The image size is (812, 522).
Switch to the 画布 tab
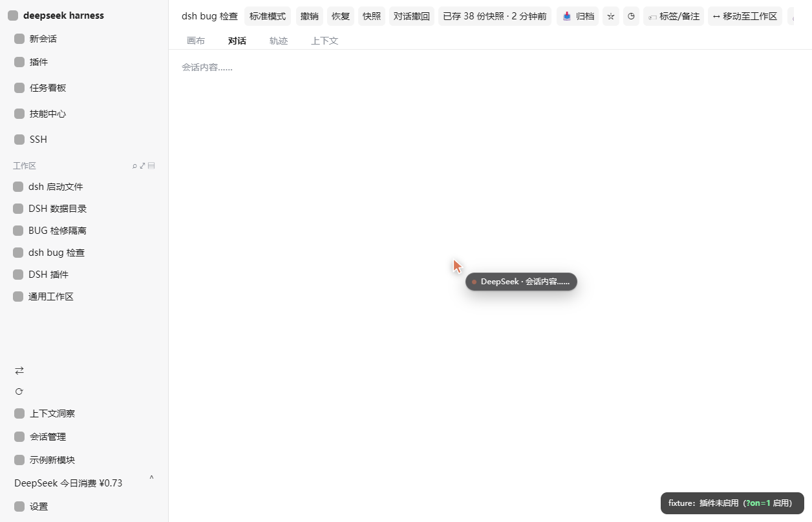point(196,41)
